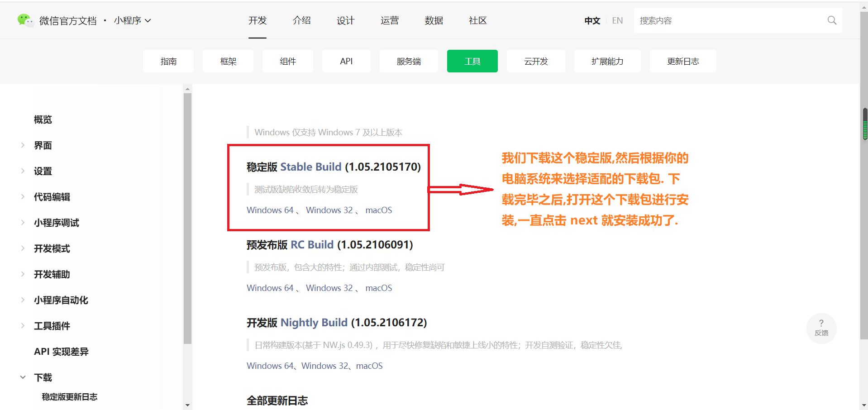Select the 运营 top navigation tab
Image resolution: width=868 pixels, height=410 pixels.
pos(390,20)
